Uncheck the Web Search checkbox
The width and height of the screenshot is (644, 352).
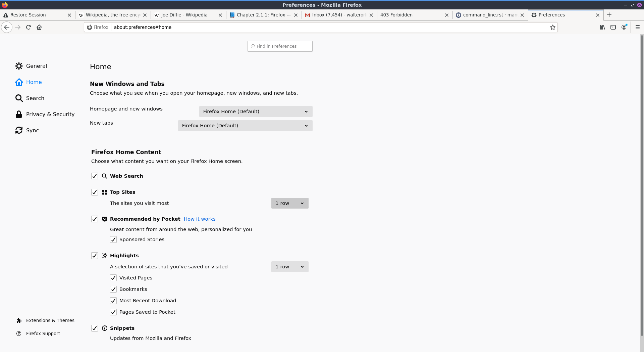95,176
